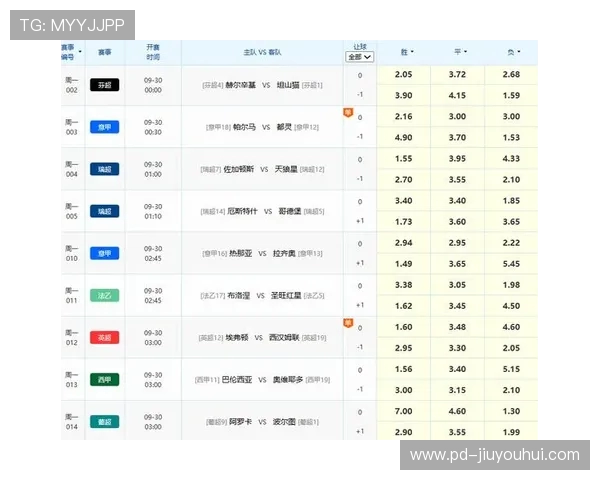Click the 主队 VS 客队 column header

(262, 52)
